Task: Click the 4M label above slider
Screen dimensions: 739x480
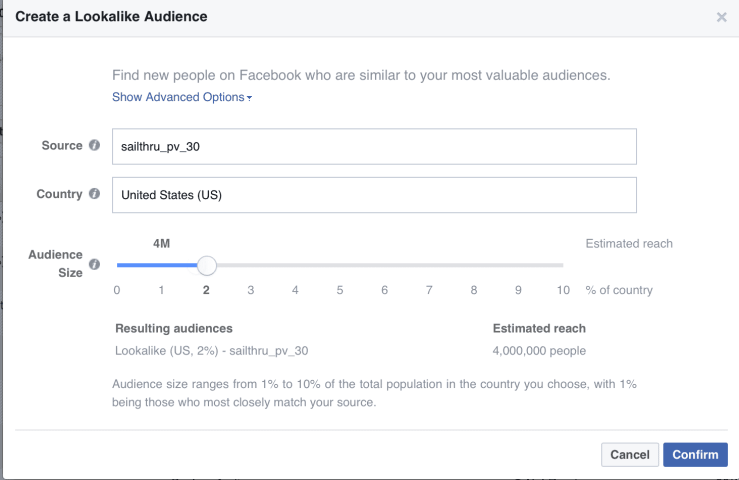Action: click(x=162, y=243)
